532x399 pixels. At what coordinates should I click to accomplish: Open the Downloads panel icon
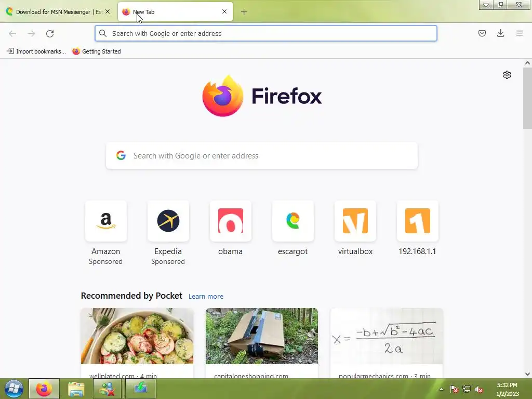[x=500, y=33]
